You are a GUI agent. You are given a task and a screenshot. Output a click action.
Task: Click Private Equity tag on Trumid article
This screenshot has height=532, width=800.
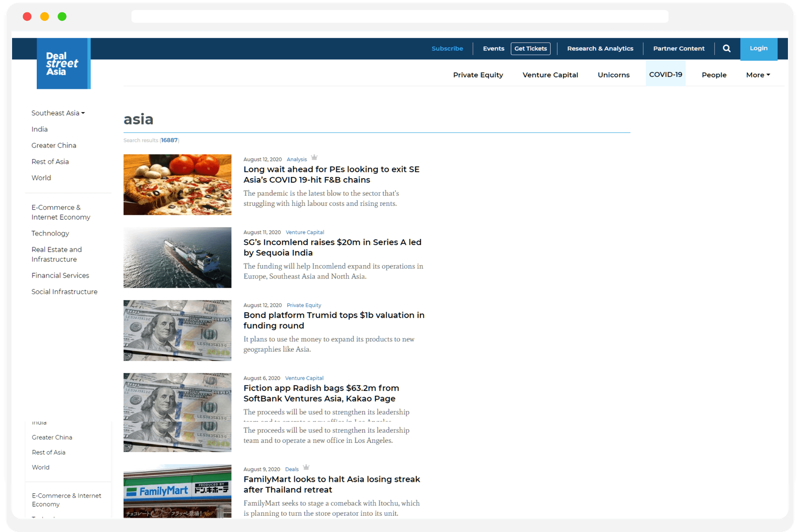pyautogui.click(x=304, y=305)
